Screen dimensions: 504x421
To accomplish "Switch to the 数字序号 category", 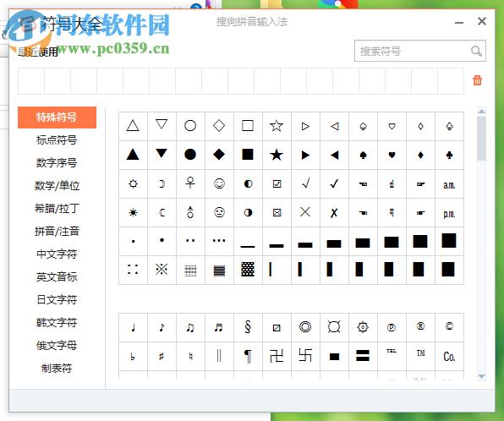I will 57,162.
